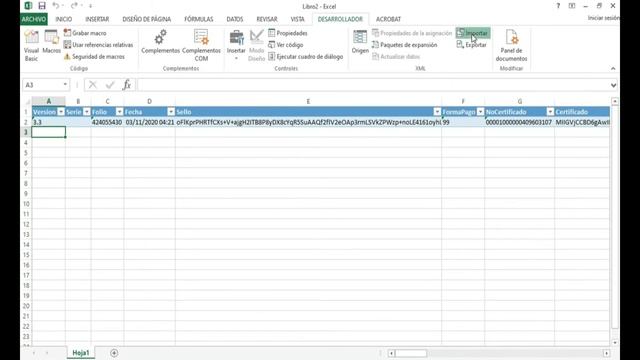Switch to the REVISAR tab
Viewport: 640px width, 360px height.
click(267, 19)
